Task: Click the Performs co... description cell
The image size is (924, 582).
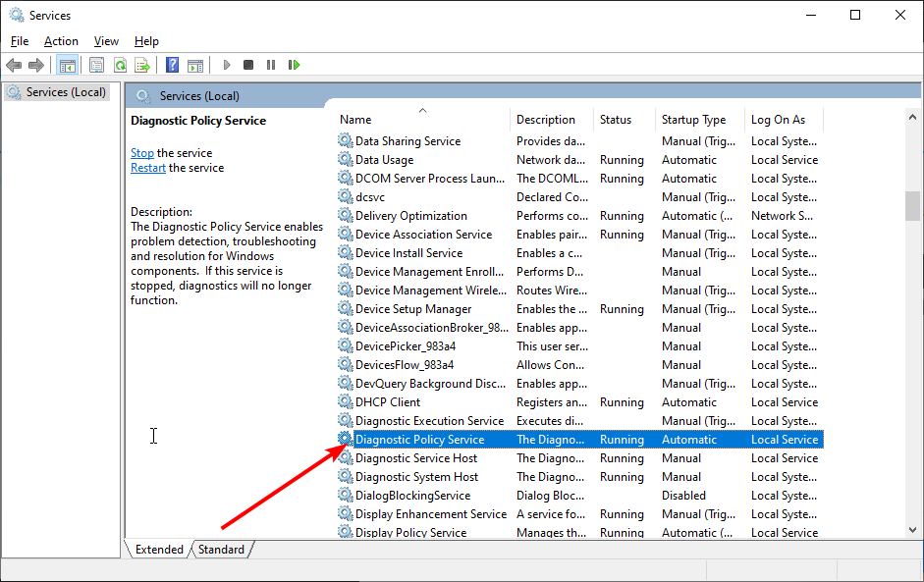Action: point(552,216)
